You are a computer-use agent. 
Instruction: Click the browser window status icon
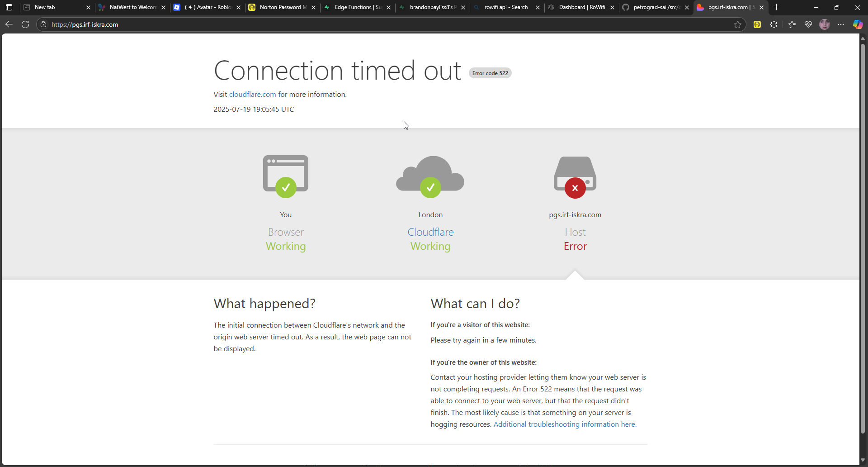click(286, 176)
